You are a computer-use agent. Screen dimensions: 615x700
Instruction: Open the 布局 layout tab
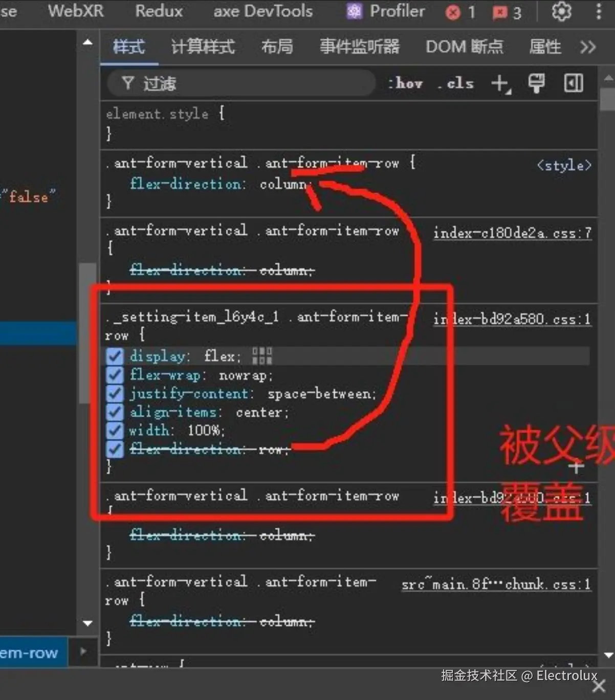[277, 47]
